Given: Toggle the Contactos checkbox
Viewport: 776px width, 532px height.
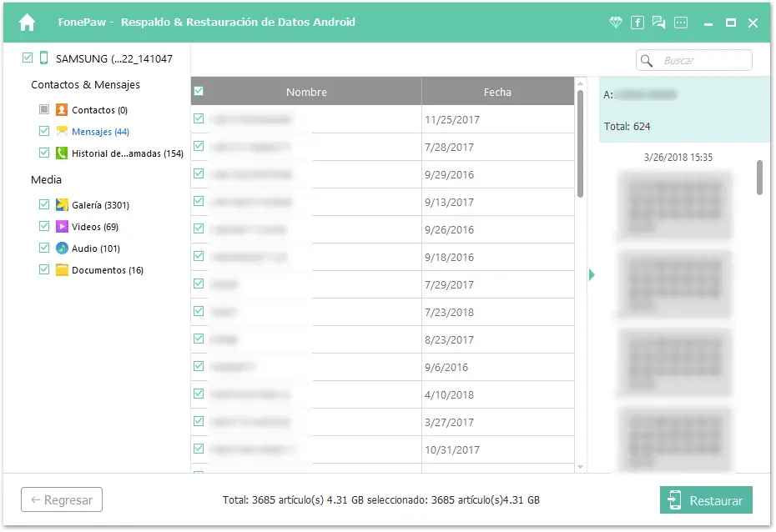Looking at the screenshot, I should point(44,108).
